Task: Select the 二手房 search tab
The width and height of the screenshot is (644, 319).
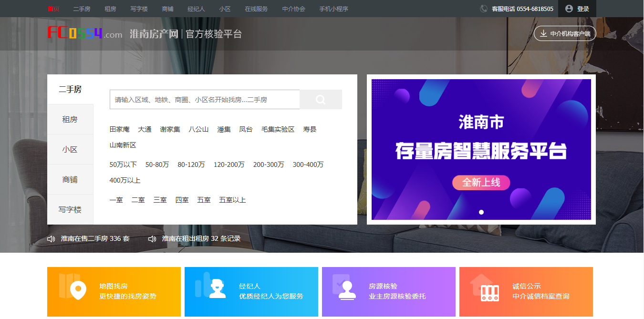Action: tap(70, 89)
